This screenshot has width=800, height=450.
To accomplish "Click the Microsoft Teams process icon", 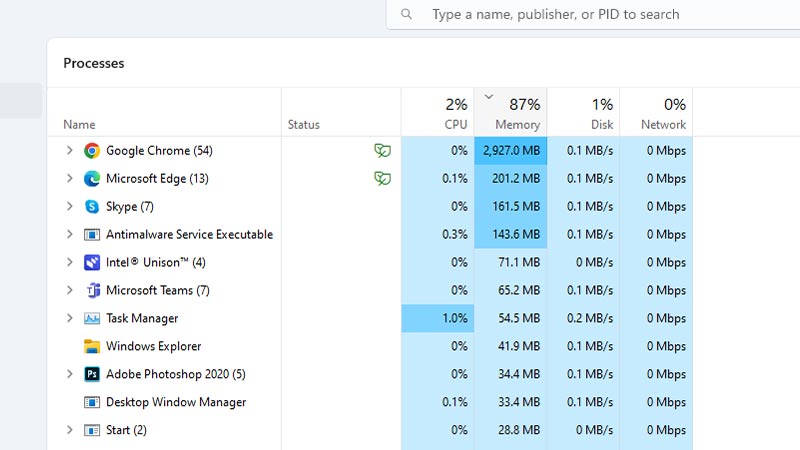I will tap(92, 290).
